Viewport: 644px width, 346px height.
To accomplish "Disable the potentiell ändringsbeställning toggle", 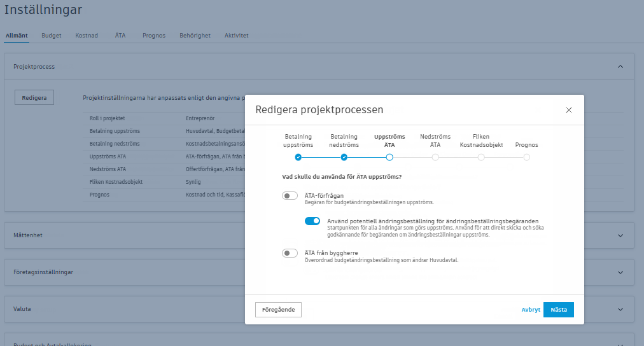I will tap(312, 221).
